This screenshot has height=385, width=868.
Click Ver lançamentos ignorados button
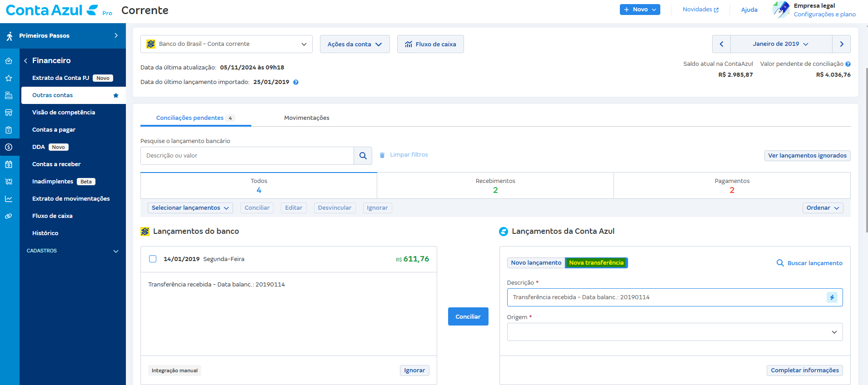click(807, 156)
